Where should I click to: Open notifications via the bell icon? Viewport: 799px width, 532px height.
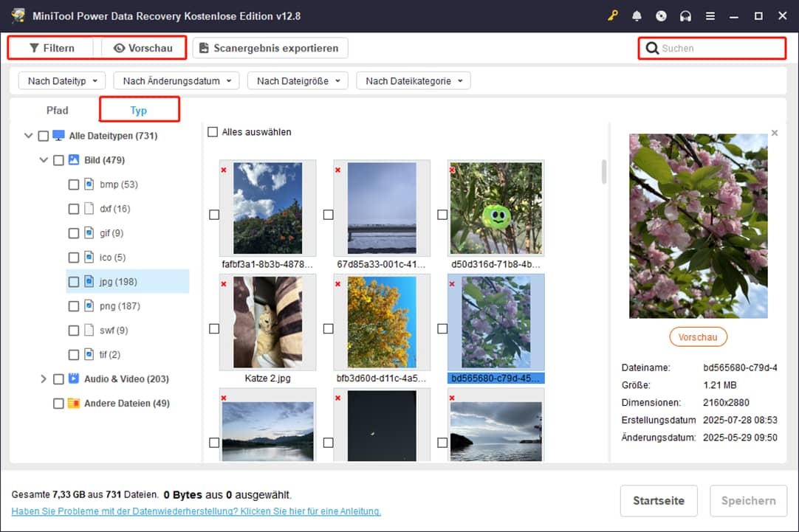pyautogui.click(x=637, y=16)
